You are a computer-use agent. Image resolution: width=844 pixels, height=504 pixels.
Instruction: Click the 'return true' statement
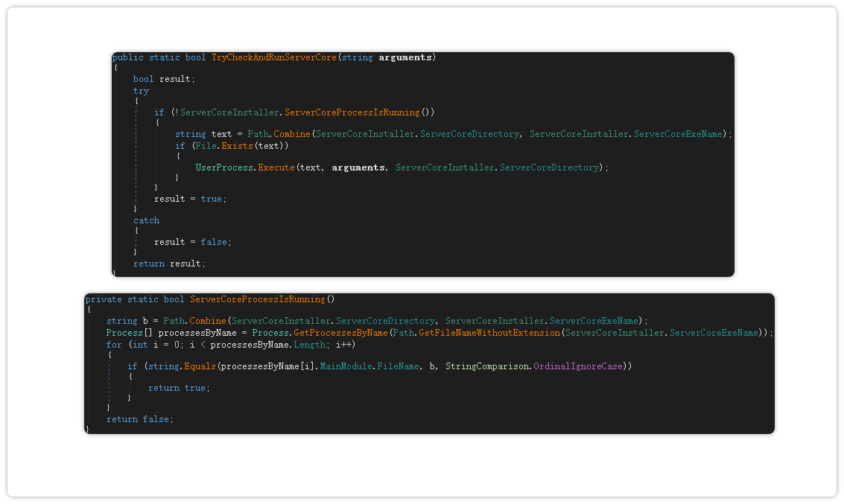(x=177, y=388)
